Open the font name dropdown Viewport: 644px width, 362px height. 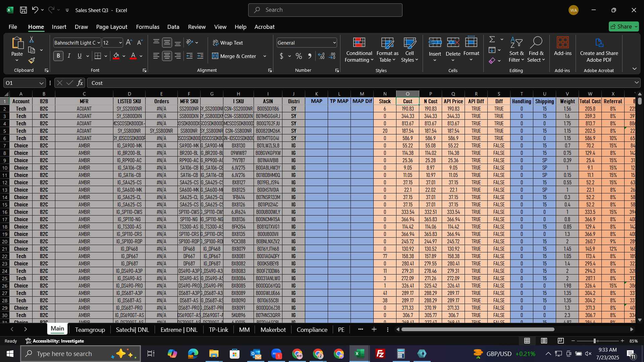99,43
